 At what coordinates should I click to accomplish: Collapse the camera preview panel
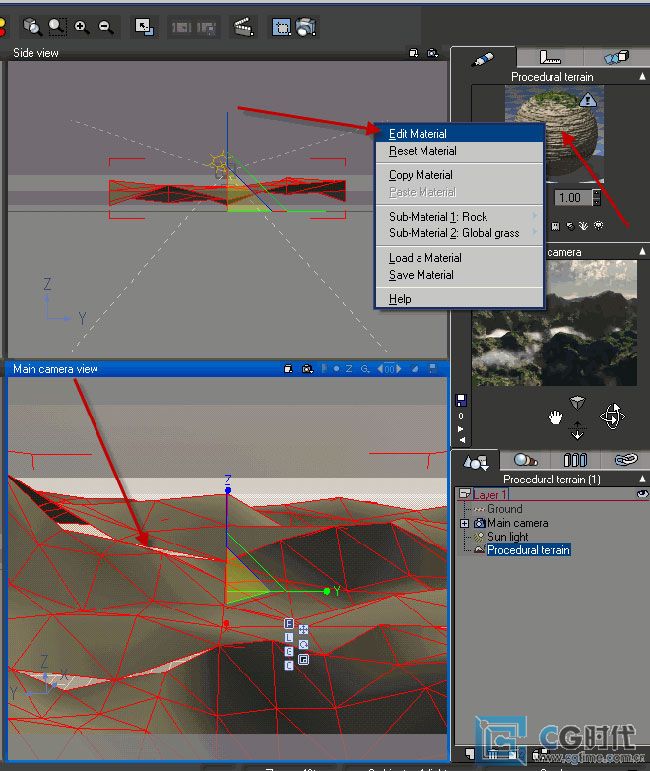pyautogui.click(x=642, y=252)
